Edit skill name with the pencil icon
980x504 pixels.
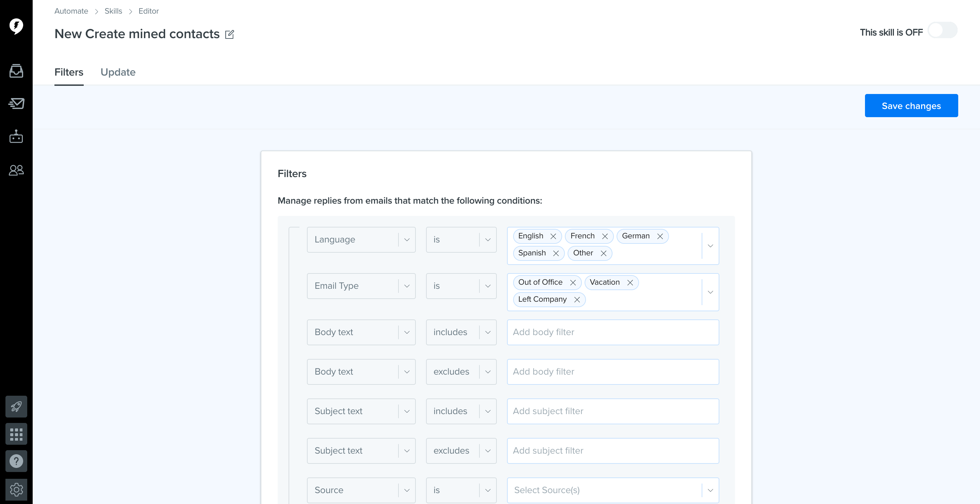click(x=229, y=34)
